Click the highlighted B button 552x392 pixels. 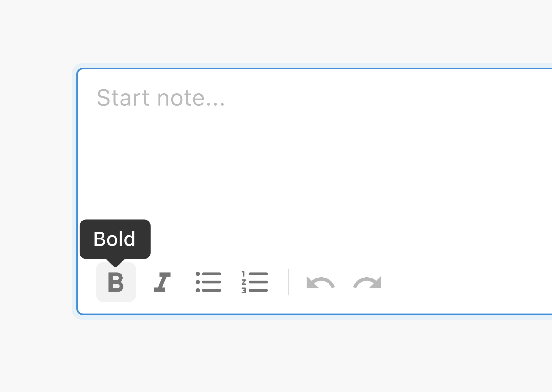pos(116,282)
